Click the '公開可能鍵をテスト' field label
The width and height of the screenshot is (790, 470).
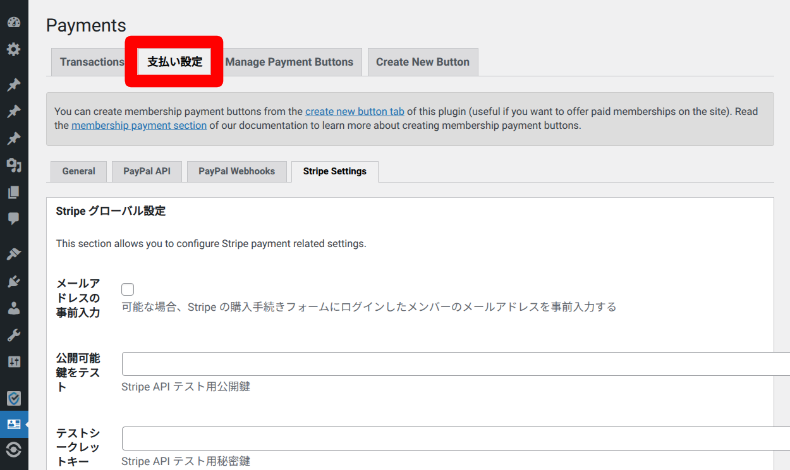tap(78, 373)
